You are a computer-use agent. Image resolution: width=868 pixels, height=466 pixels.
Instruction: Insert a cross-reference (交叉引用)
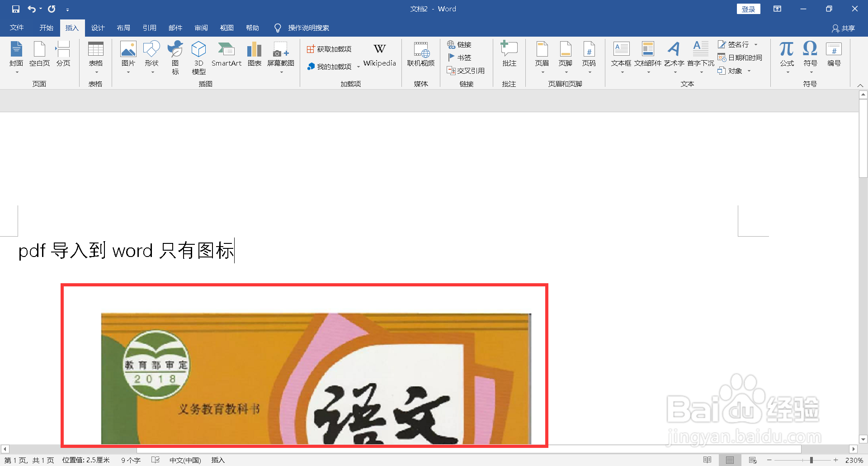click(x=466, y=71)
